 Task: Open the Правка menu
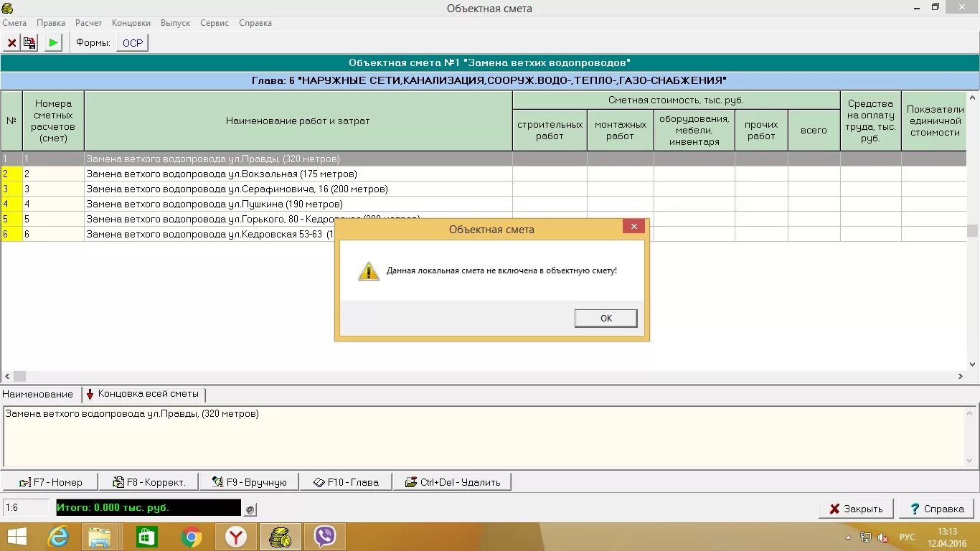point(51,23)
